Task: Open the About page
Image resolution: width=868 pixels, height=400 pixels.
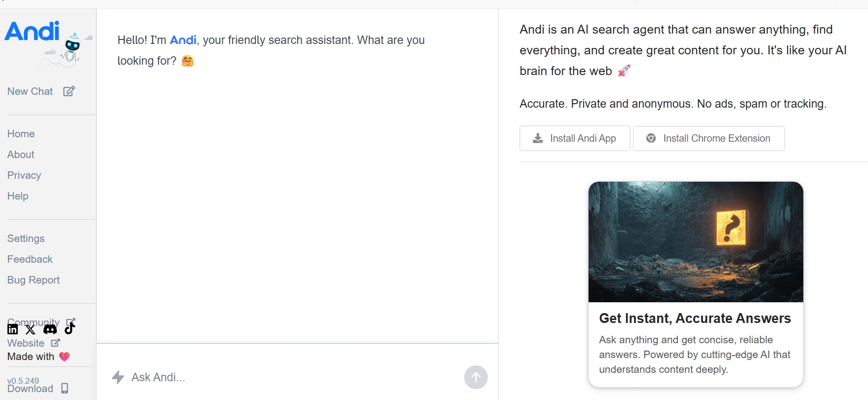Action: [x=21, y=155]
